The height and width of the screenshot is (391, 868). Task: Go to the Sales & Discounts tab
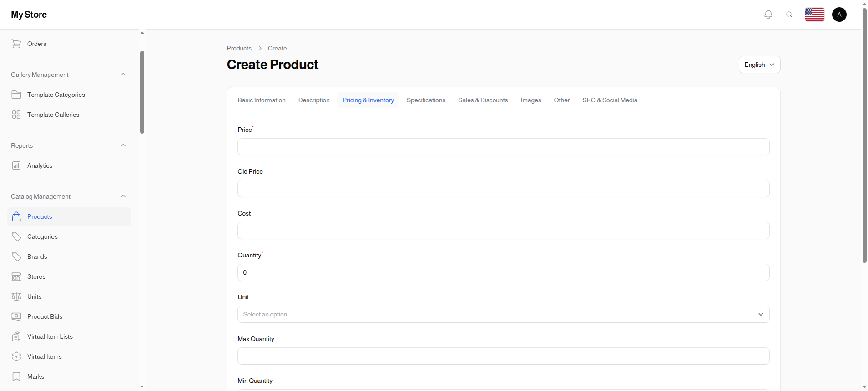pos(483,100)
